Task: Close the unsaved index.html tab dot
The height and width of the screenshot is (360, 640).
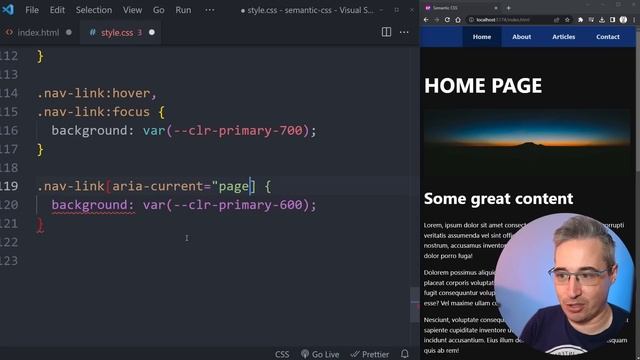Action: click(69, 32)
